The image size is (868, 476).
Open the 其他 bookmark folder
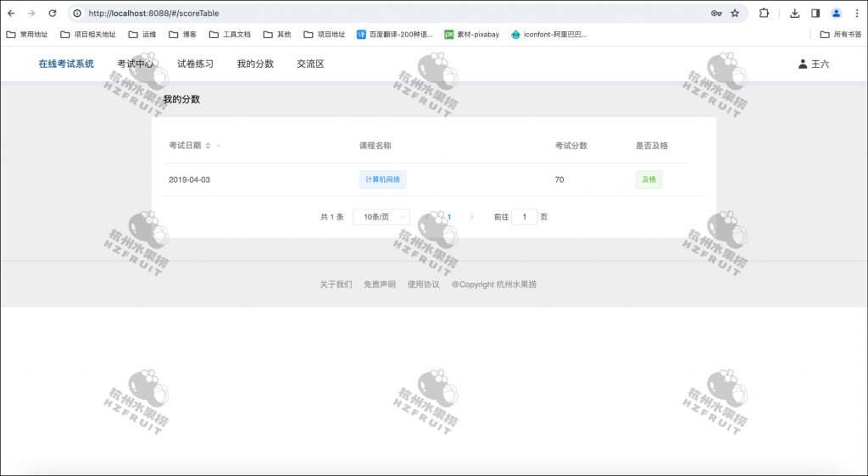277,34
